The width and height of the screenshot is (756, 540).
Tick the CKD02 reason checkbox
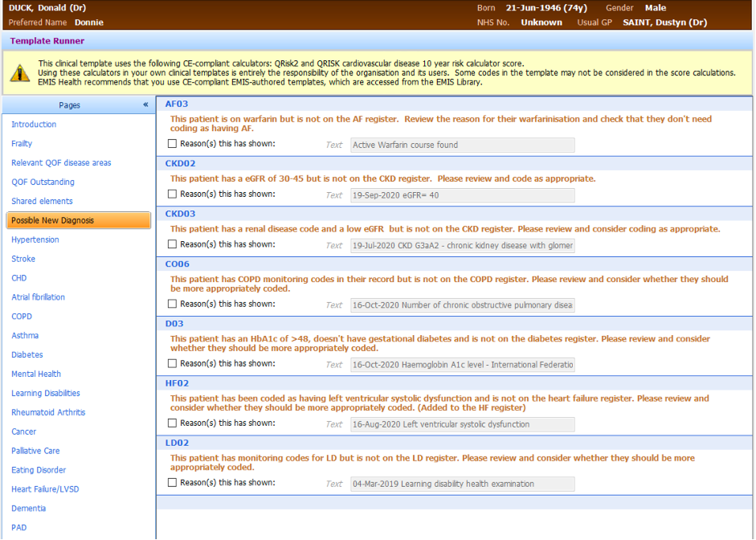pos(172,194)
